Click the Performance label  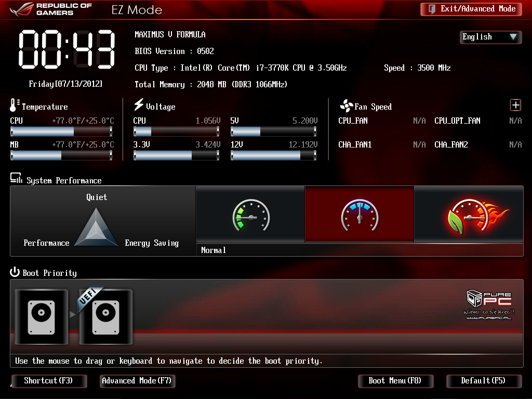[46, 243]
